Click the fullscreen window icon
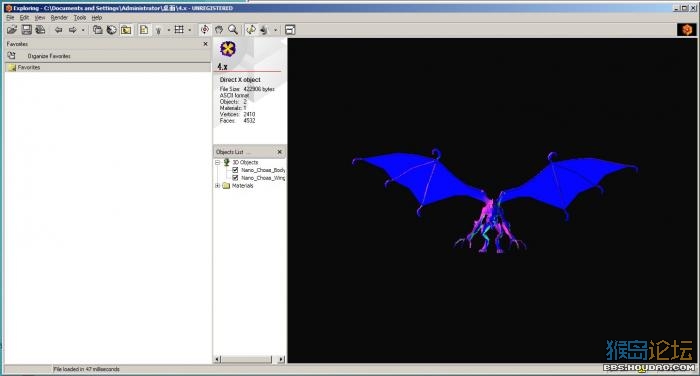The height and width of the screenshot is (376, 700). (290, 30)
